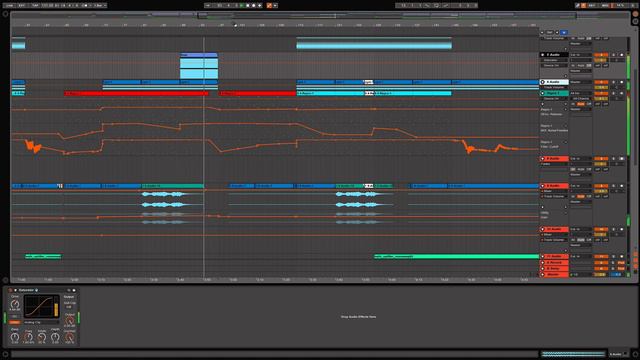Click the Saturator Depth knob

[55, 337]
